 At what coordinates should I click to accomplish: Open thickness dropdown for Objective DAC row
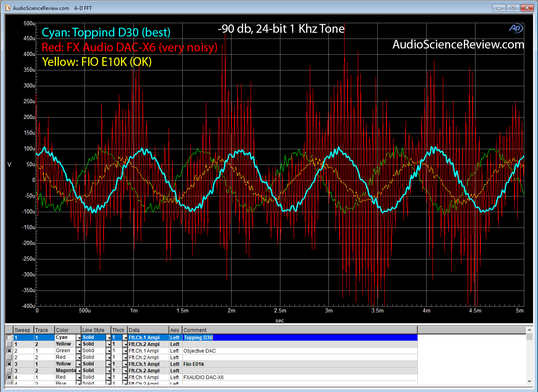[125, 351]
